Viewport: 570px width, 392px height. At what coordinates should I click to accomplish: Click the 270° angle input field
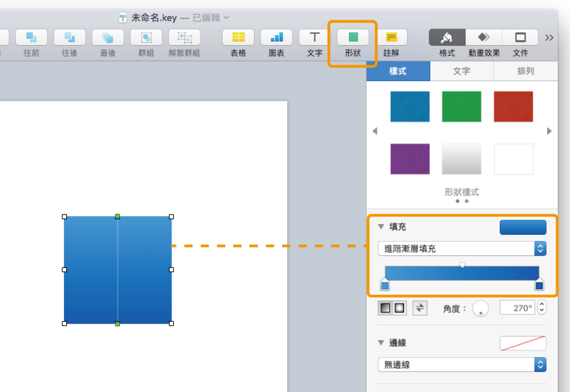coord(517,308)
